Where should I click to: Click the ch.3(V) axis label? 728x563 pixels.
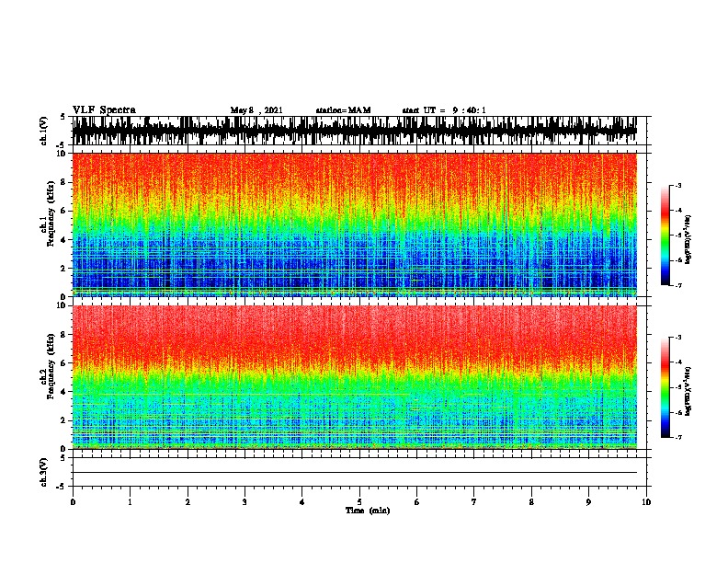(44, 472)
